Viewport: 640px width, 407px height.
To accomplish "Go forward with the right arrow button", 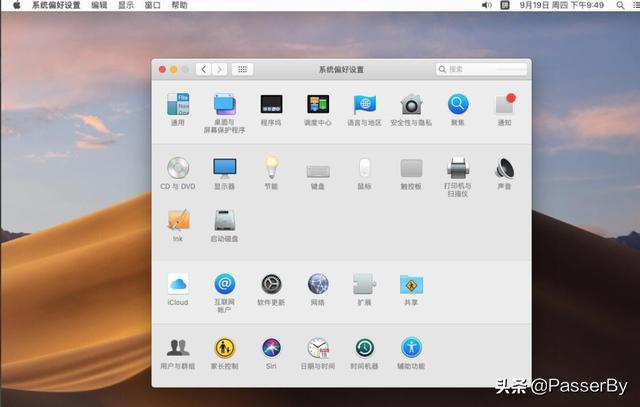I will pyautogui.click(x=220, y=69).
